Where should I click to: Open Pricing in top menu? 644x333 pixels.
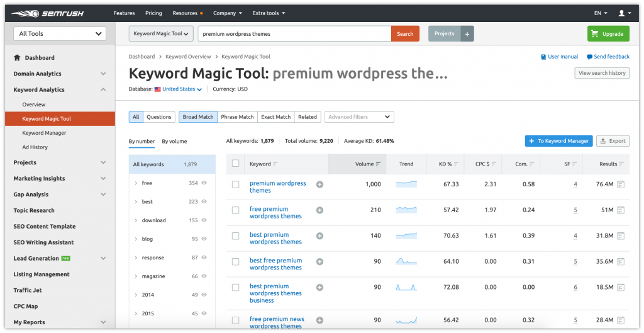153,13
